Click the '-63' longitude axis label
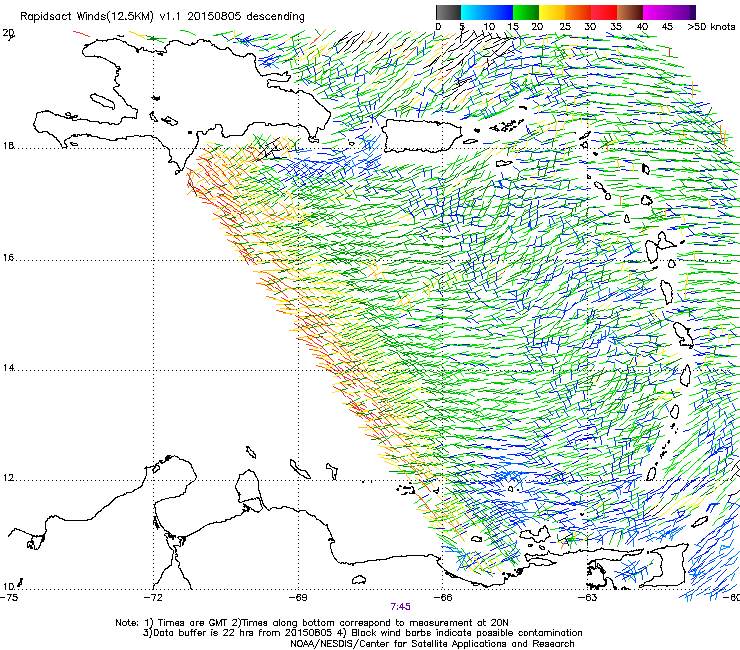 588,598
